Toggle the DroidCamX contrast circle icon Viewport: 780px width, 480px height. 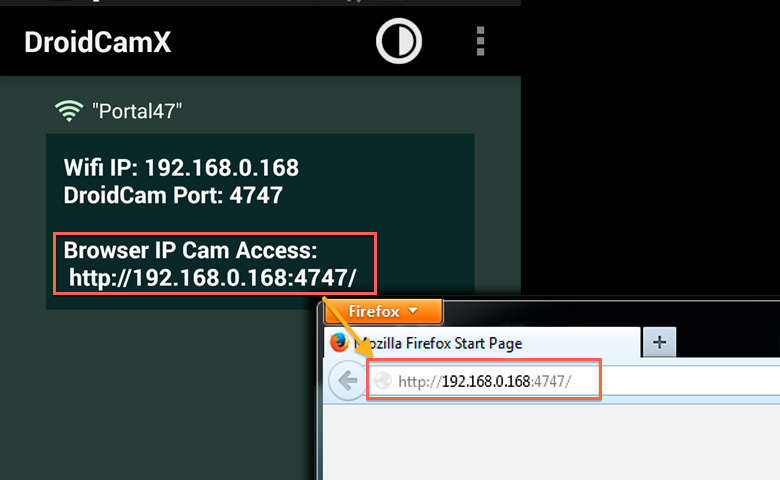399,41
